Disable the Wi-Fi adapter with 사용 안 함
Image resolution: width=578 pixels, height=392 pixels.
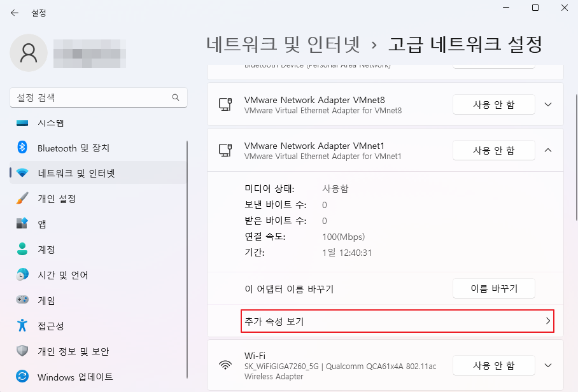(493, 365)
